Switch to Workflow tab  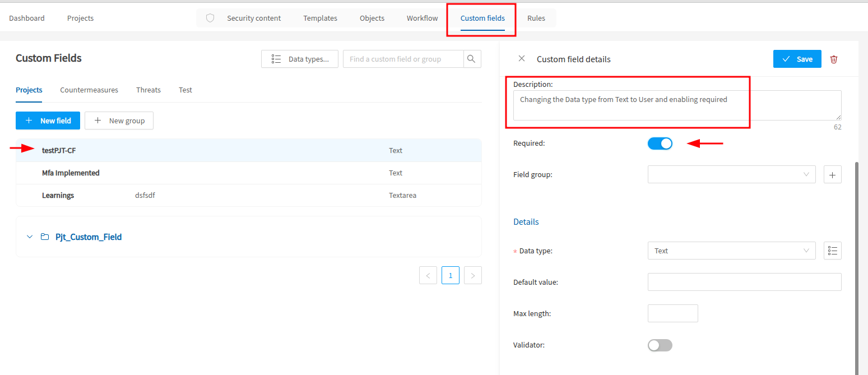click(x=423, y=18)
